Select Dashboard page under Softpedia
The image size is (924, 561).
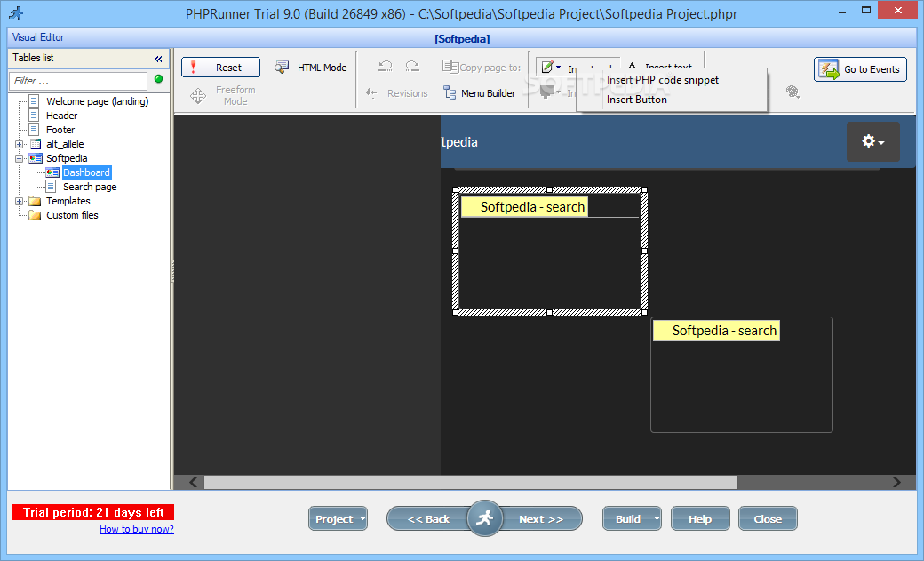pyautogui.click(x=87, y=172)
